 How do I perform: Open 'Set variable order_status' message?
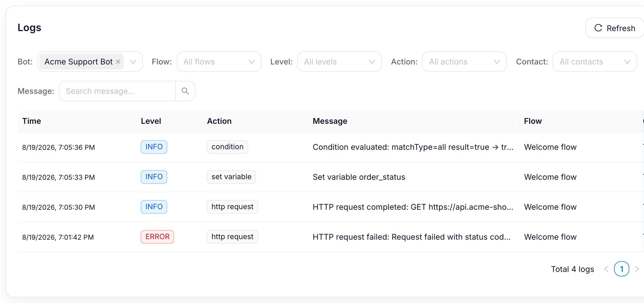(359, 177)
